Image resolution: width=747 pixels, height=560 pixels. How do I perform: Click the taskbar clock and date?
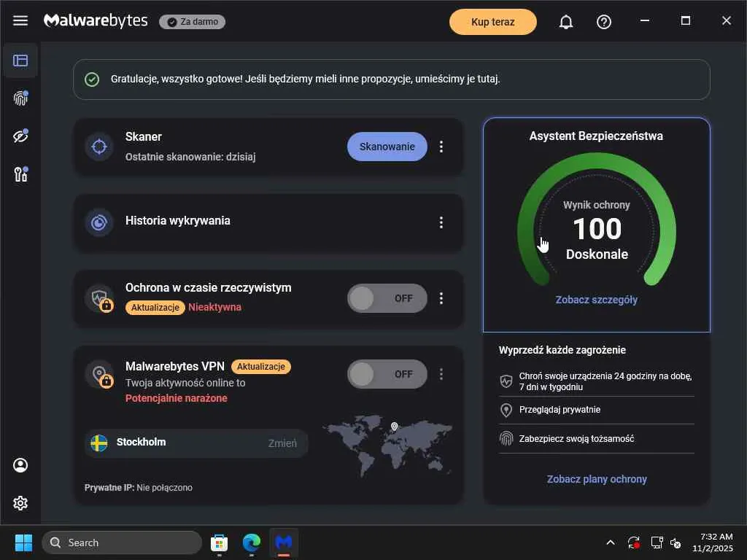click(712, 542)
